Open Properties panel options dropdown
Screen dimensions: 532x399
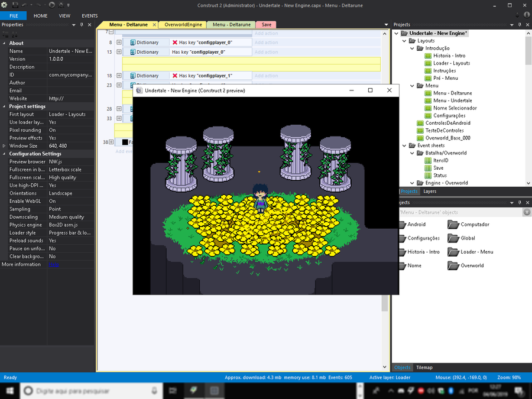click(74, 25)
